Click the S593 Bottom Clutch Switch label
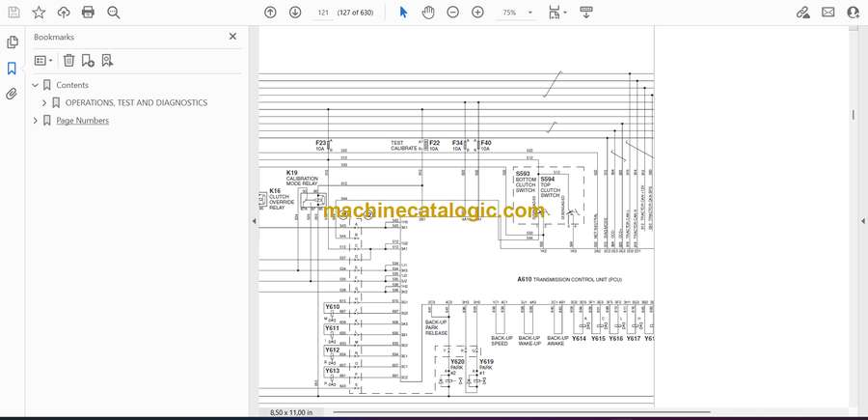Image resolution: width=868 pixels, height=420 pixels. tap(526, 182)
